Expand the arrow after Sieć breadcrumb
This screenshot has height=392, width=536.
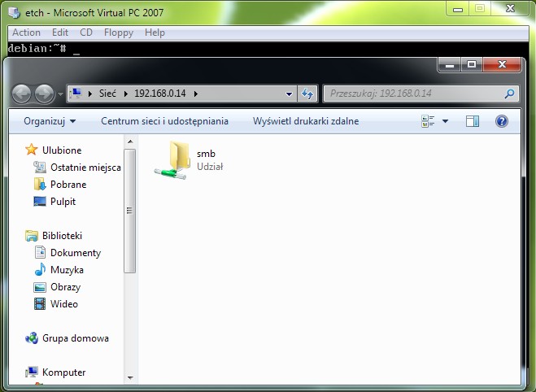coord(126,94)
